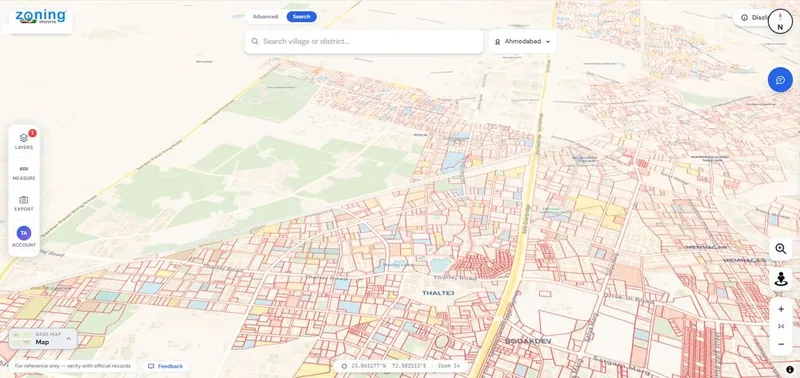This screenshot has height=378, width=800.
Task: Click the 'For reference only' notice text
Action: pos(72,366)
